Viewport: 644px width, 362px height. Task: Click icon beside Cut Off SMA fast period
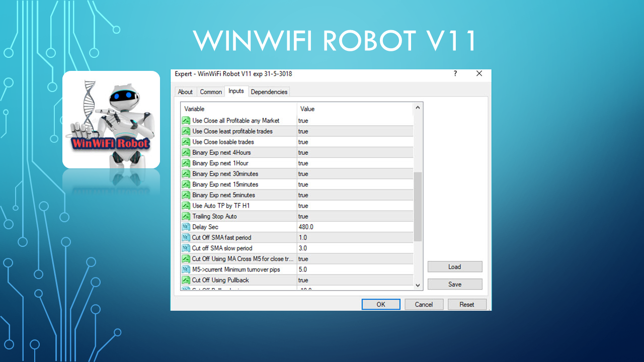coord(186,237)
